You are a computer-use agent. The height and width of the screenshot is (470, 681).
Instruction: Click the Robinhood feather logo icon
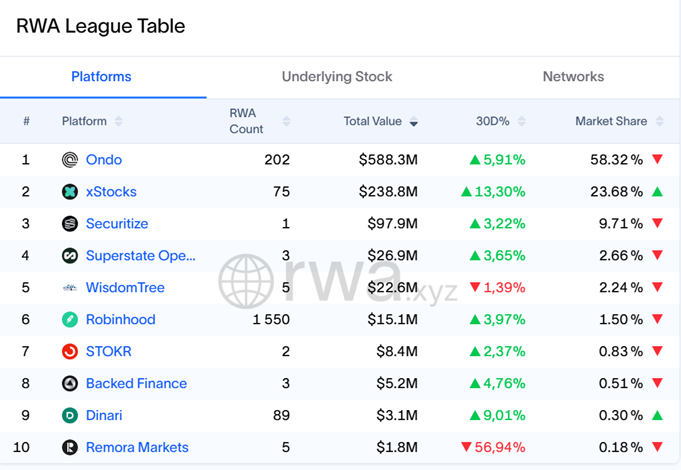pos(70,320)
